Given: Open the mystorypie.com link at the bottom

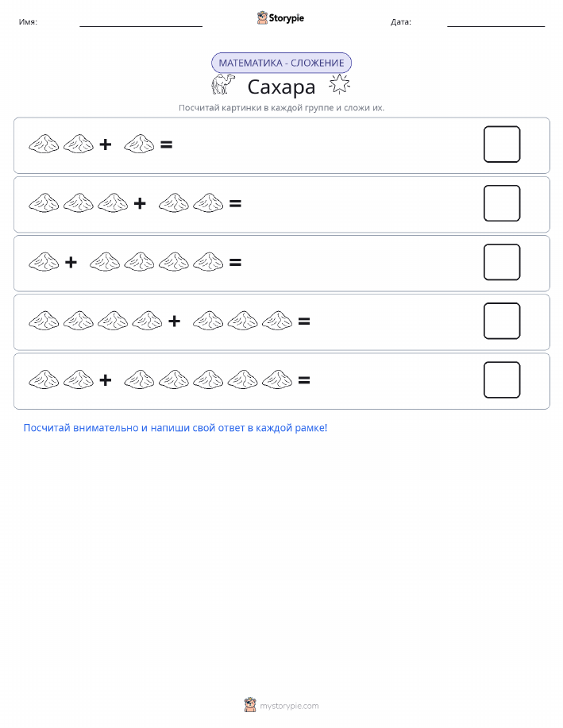Looking at the screenshot, I should [289, 706].
